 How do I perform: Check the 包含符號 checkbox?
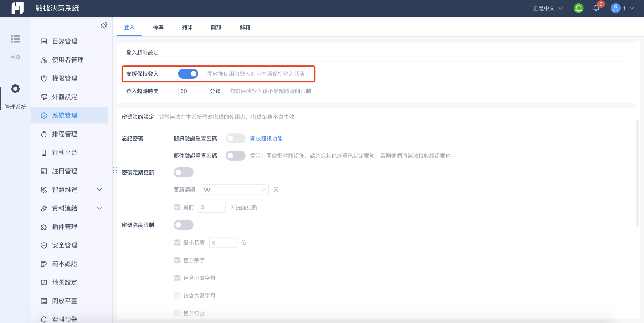[177, 313]
